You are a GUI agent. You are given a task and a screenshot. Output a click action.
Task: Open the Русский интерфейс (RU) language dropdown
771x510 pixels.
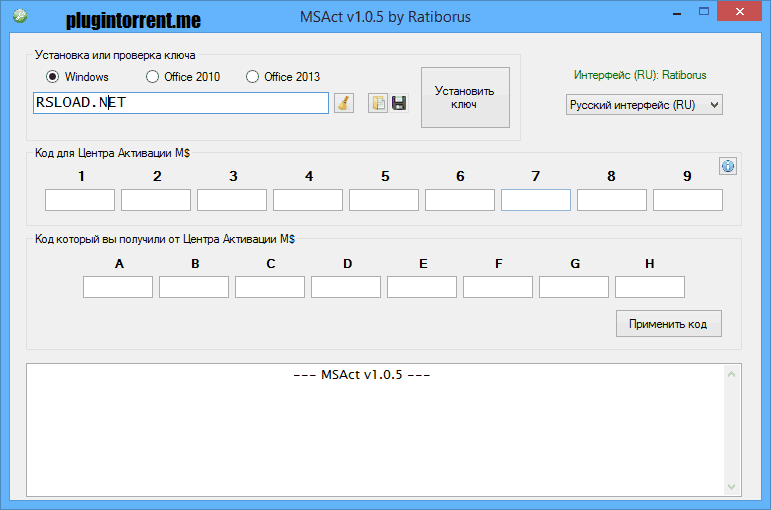tap(644, 105)
